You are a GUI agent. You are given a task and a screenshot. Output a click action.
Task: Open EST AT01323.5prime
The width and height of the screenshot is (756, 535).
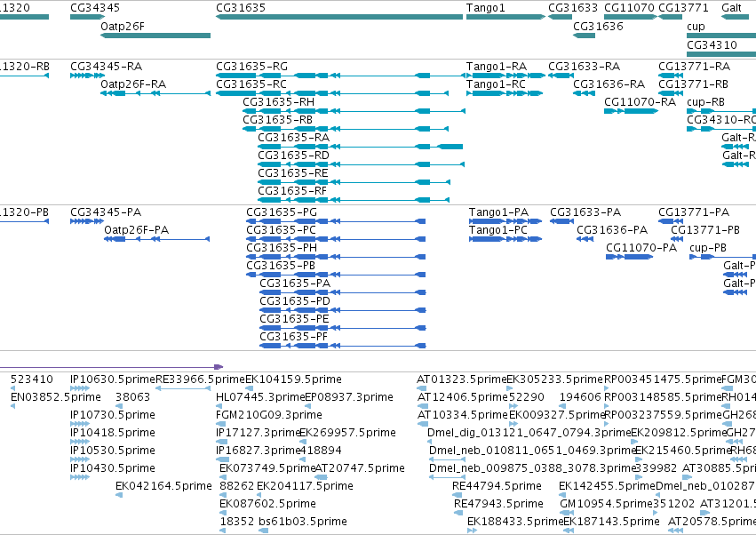pos(422,388)
